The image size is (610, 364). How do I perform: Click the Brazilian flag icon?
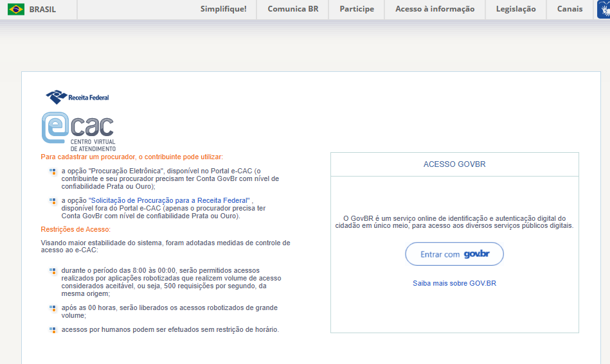click(x=16, y=9)
